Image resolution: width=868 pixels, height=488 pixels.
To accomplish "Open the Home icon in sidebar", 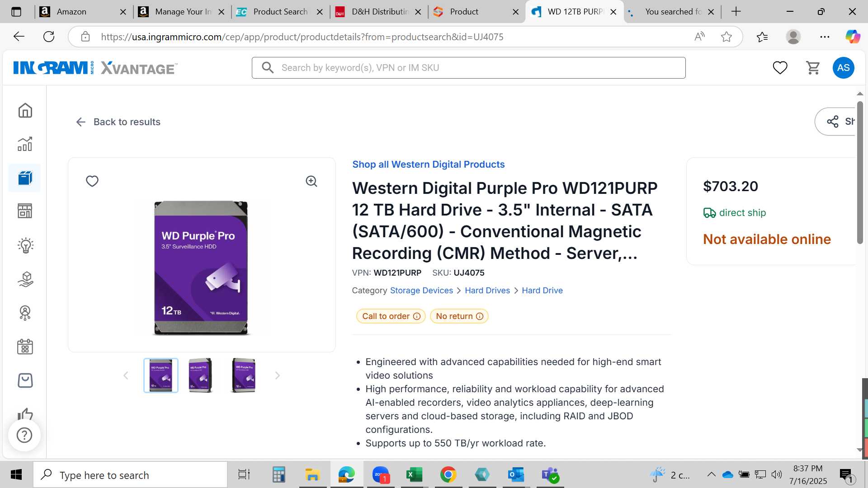I will (x=25, y=110).
